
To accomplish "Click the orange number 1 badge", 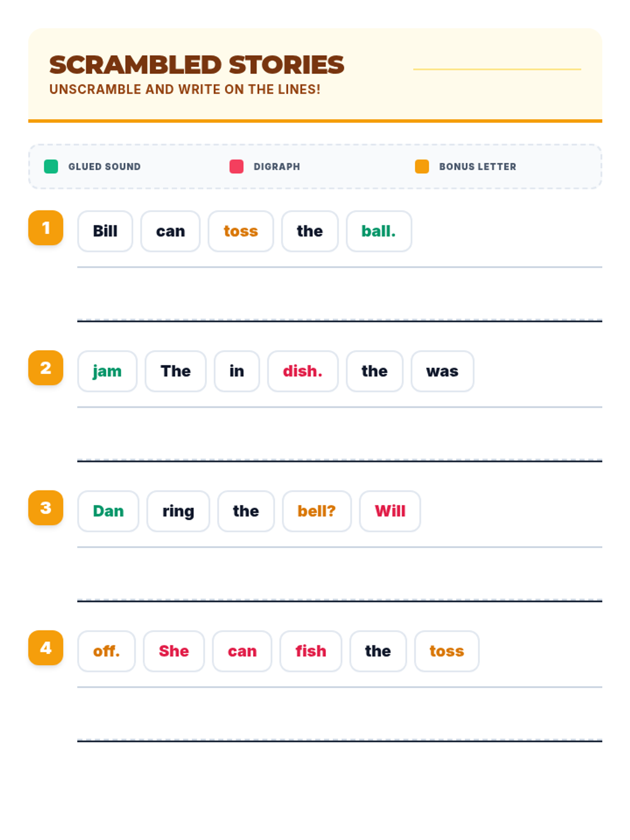I will [46, 228].
